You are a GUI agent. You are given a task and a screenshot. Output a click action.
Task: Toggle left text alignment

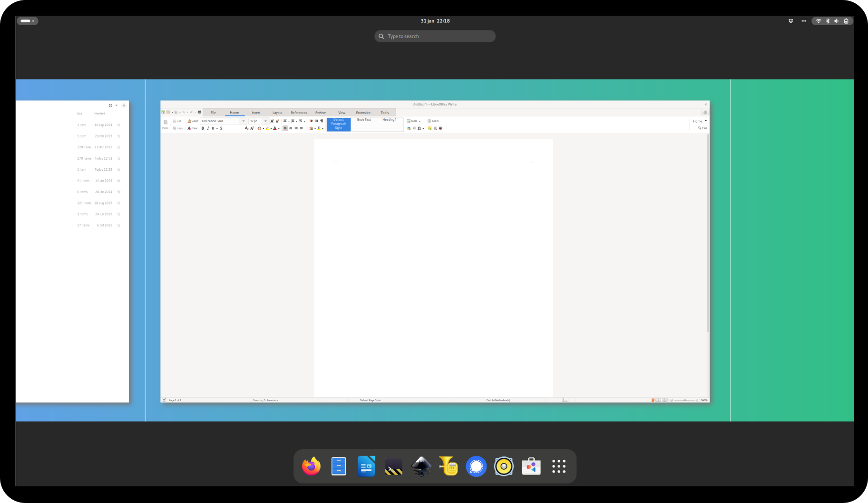tap(285, 128)
